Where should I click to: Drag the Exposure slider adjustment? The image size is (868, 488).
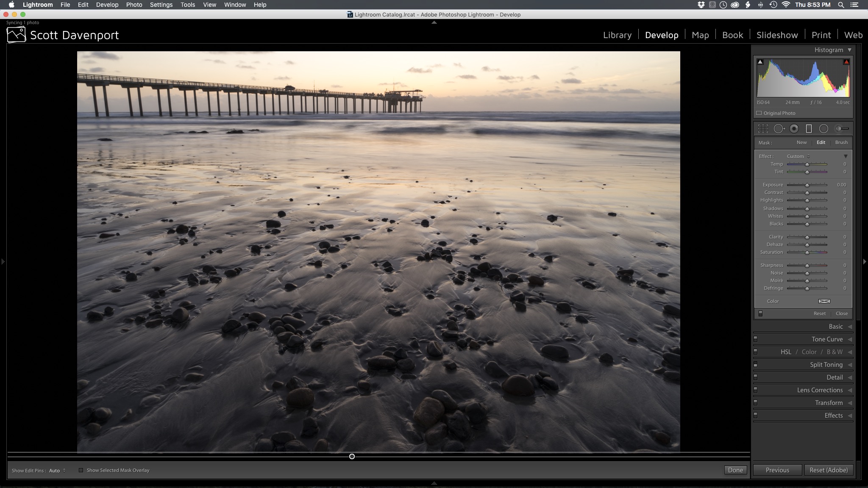tap(807, 185)
